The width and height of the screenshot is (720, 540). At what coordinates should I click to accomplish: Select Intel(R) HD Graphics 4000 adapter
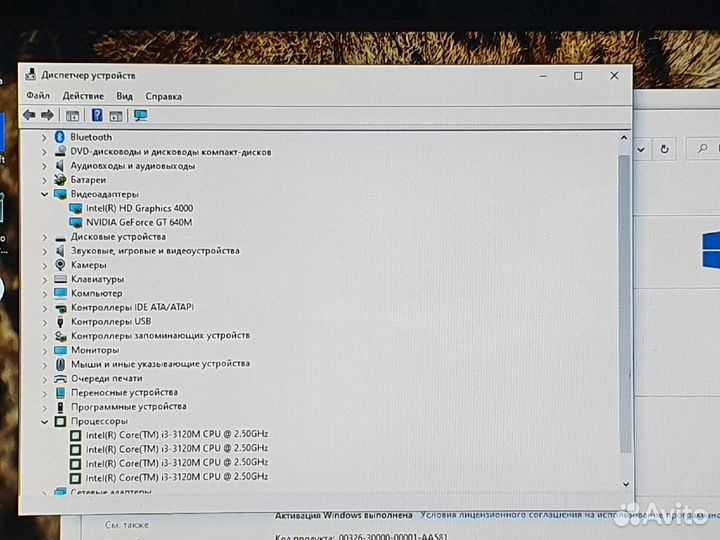(139, 208)
